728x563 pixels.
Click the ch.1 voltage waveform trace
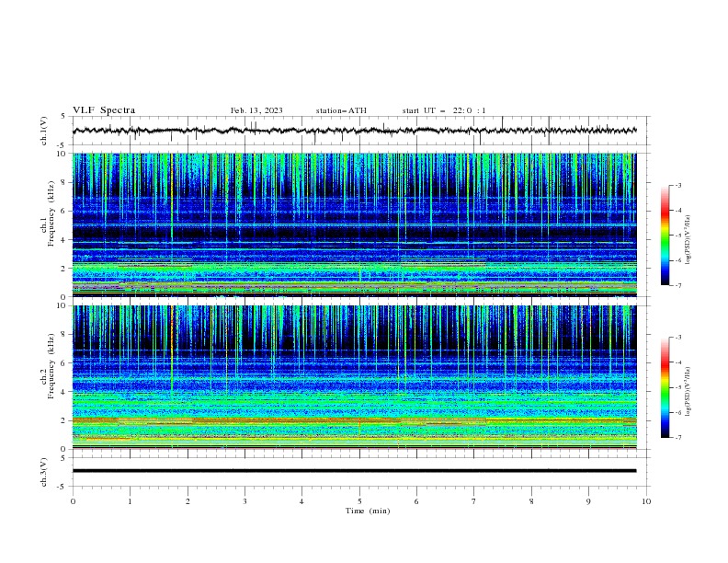click(354, 131)
